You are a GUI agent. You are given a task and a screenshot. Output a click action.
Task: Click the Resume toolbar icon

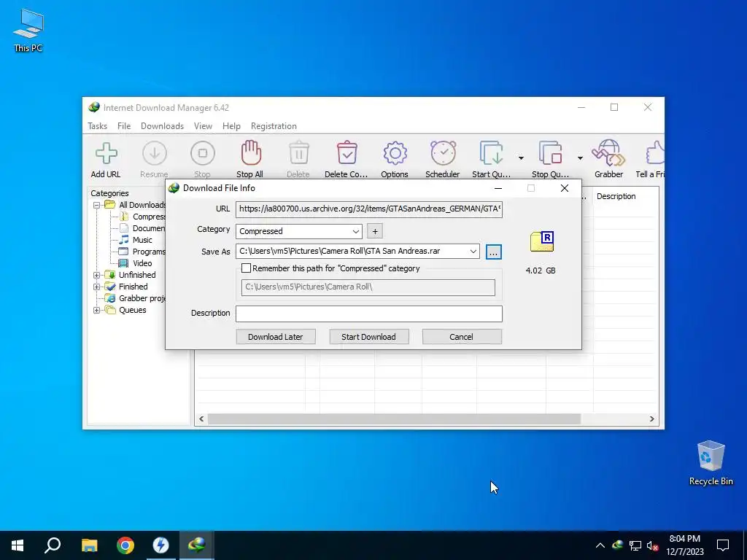[x=155, y=153]
